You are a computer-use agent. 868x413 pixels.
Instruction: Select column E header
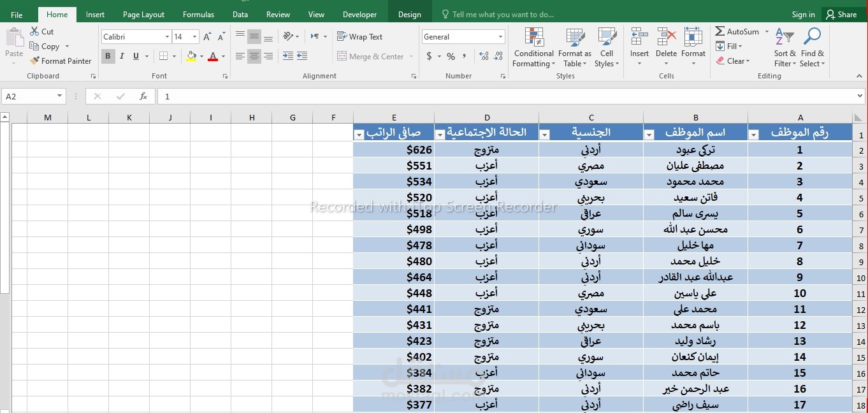point(394,117)
